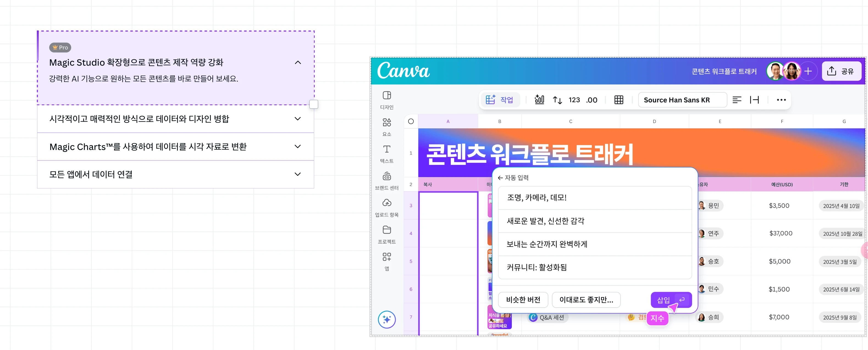Click the female collaborator avatar with glasses
The height and width of the screenshot is (350, 868).
coord(792,71)
